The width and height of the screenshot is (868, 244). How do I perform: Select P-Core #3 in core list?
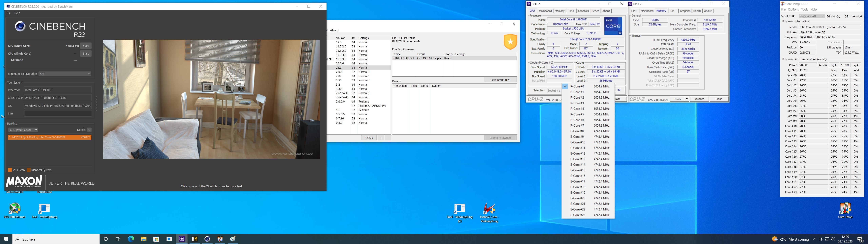(x=588, y=103)
